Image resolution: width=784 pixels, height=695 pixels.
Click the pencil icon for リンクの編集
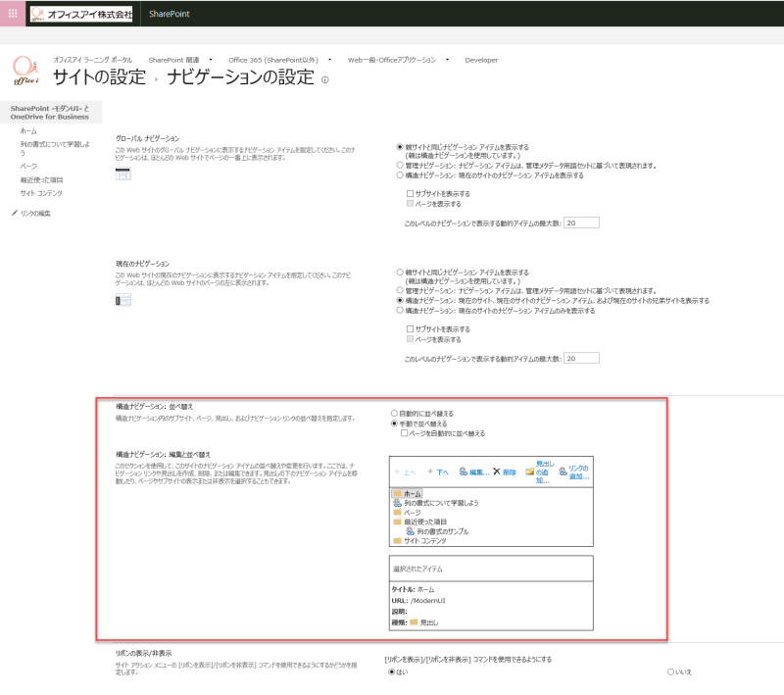point(15,213)
